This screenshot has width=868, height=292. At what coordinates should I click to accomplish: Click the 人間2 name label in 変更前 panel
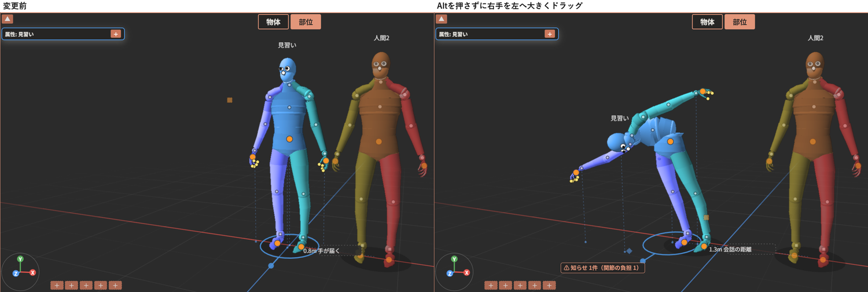pyautogui.click(x=381, y=38)
